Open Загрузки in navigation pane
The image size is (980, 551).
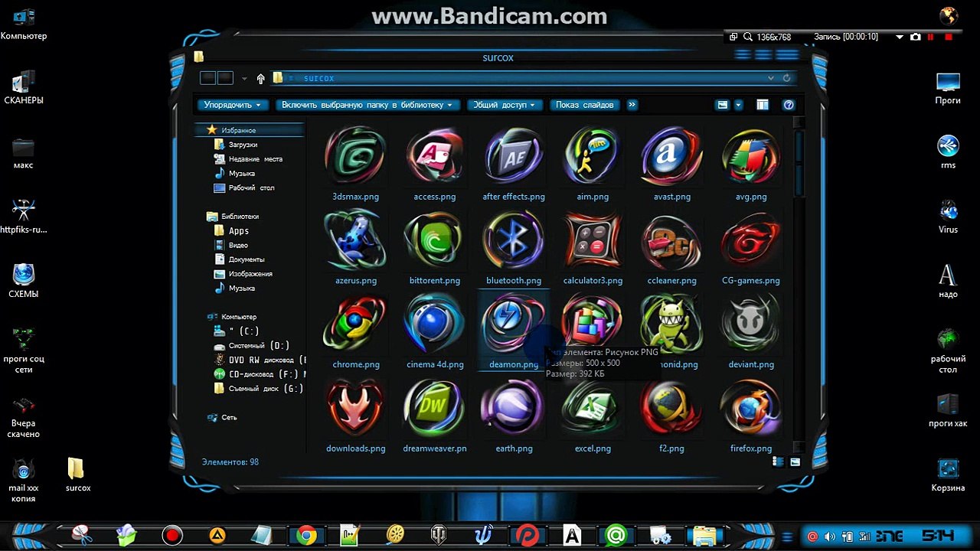click(243, 145)
